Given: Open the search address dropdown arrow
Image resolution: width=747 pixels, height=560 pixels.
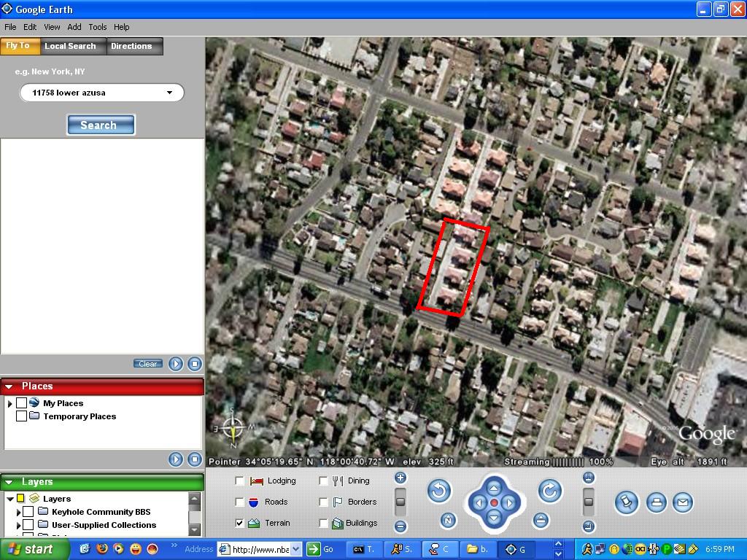Looking at the screenshot, I should point(169,93).
